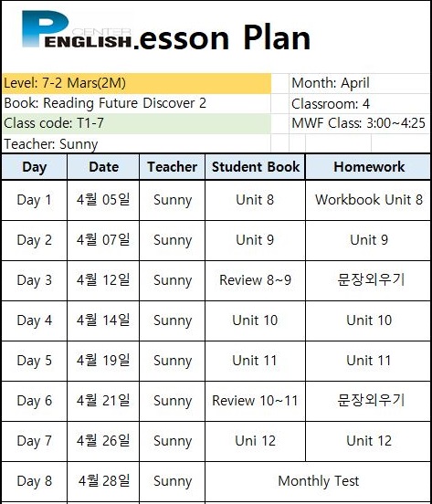432x504 pixels.
Task: Select the Review 10~11 cell
Action: tap(255, 401)
